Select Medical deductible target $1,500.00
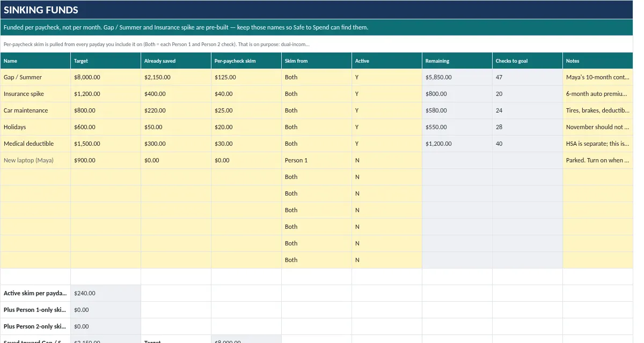This screenshot has width=644, height=343. (x=106, y=144)
